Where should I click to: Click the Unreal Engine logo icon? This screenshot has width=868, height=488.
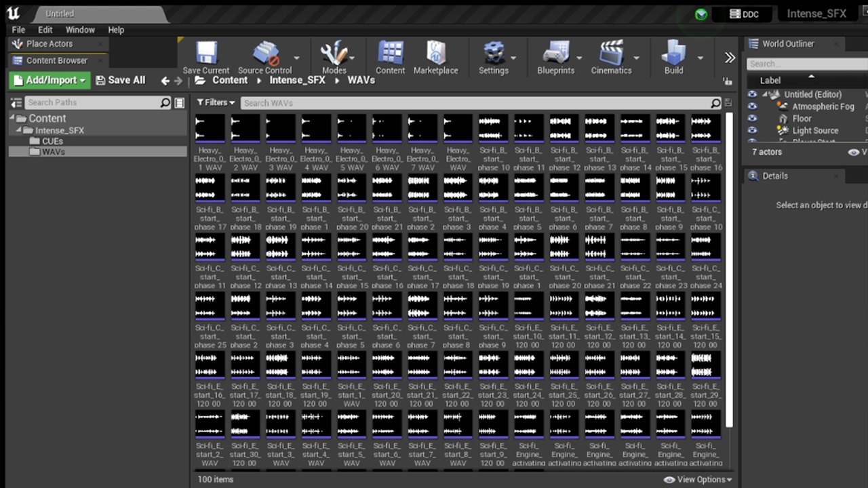[x=13, y=14]
